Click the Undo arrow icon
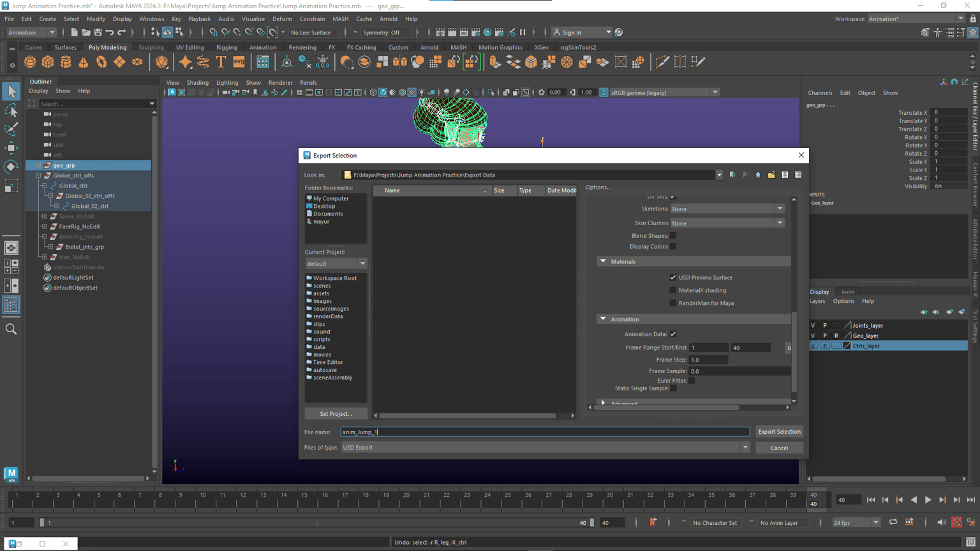Viewport: 980px width, 551px height. (x=110, y=33)
